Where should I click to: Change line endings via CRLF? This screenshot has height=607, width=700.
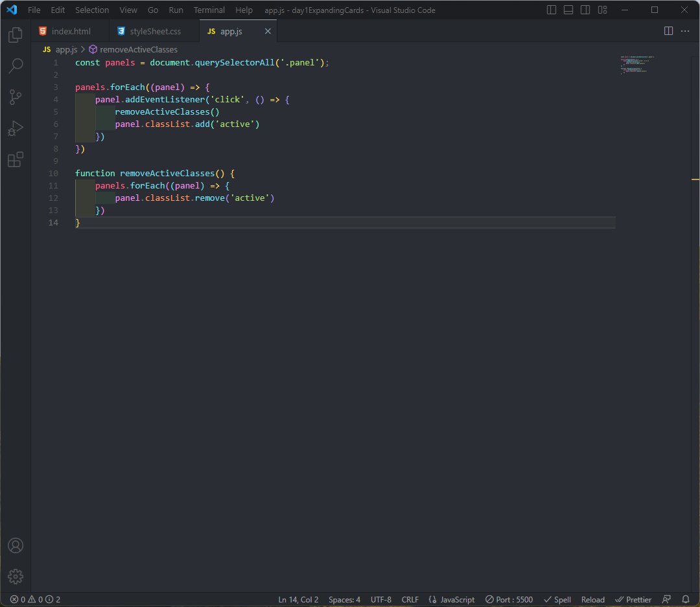tap(410, 599)
